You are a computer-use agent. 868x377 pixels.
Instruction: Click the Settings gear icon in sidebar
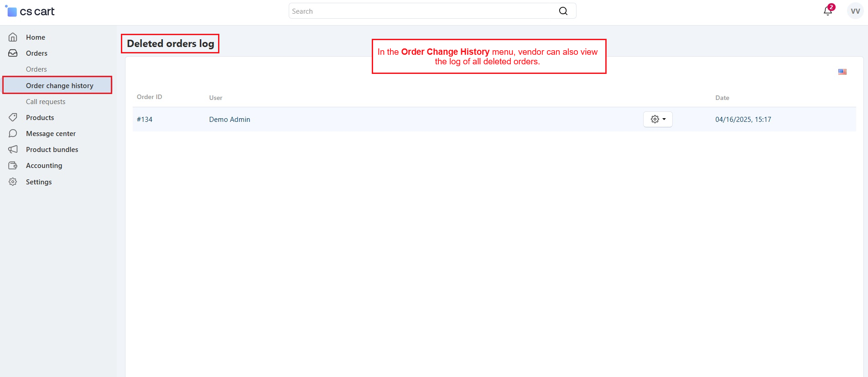click(13, 182)
